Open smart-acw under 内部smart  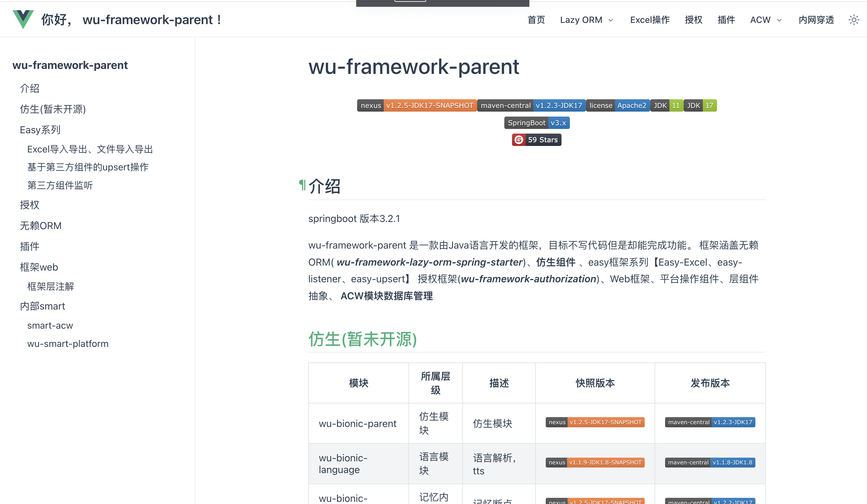pyautogui.click(x=50, y=325)
